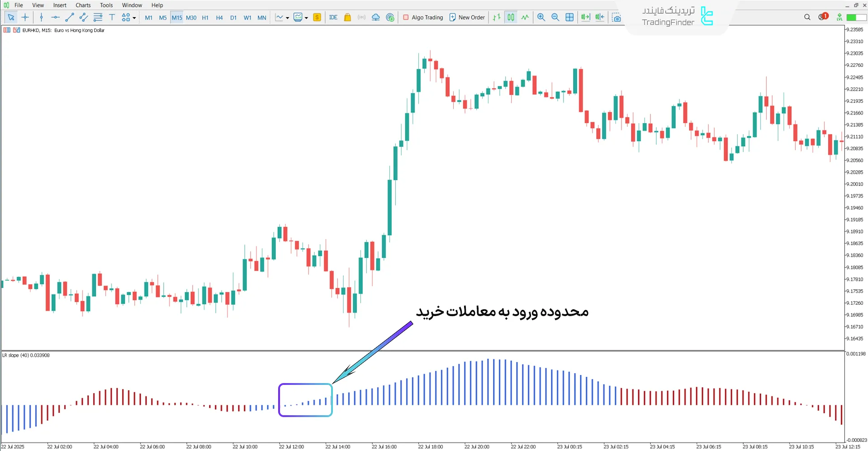Switch timeframe to H1
Viewport: 868px width, 451px height.
pyautogui.click(x=205, y=18)
